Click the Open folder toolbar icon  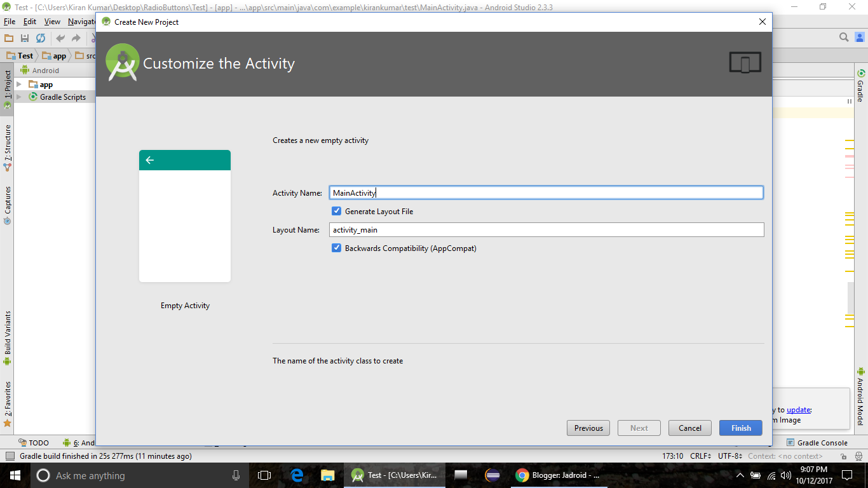coord(8,38)
